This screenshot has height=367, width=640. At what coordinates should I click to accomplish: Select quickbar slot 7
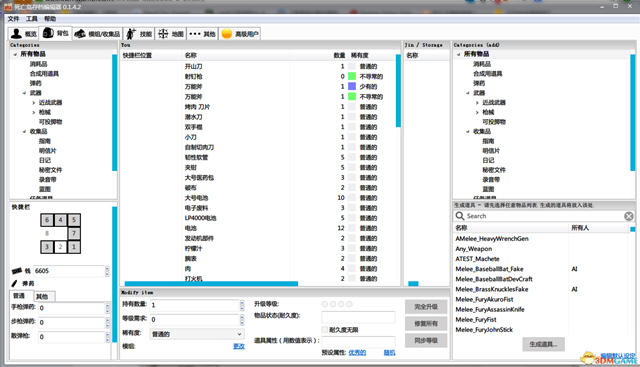74,234
